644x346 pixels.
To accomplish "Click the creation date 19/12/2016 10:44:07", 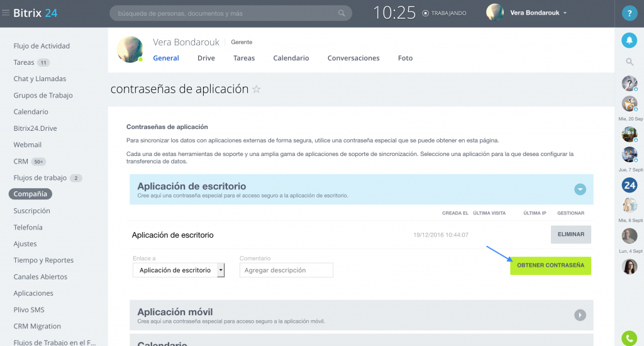I will [441, 235].
